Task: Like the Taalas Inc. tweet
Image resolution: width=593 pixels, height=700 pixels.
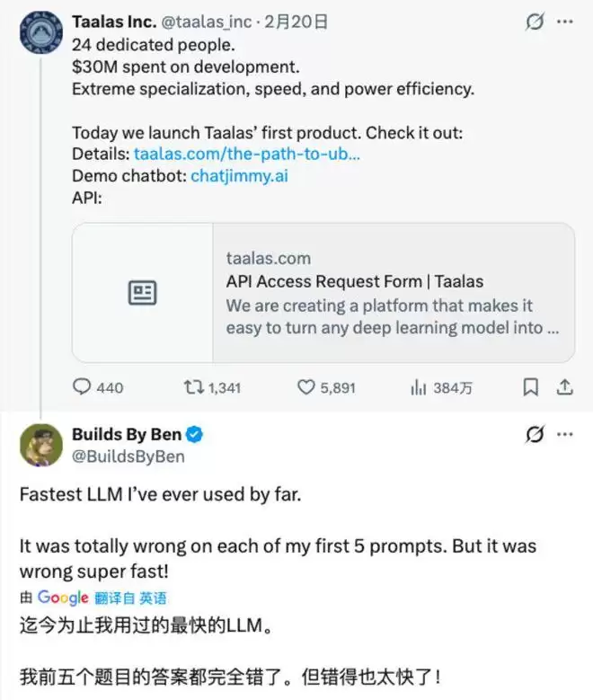Action: click(306, 387)
